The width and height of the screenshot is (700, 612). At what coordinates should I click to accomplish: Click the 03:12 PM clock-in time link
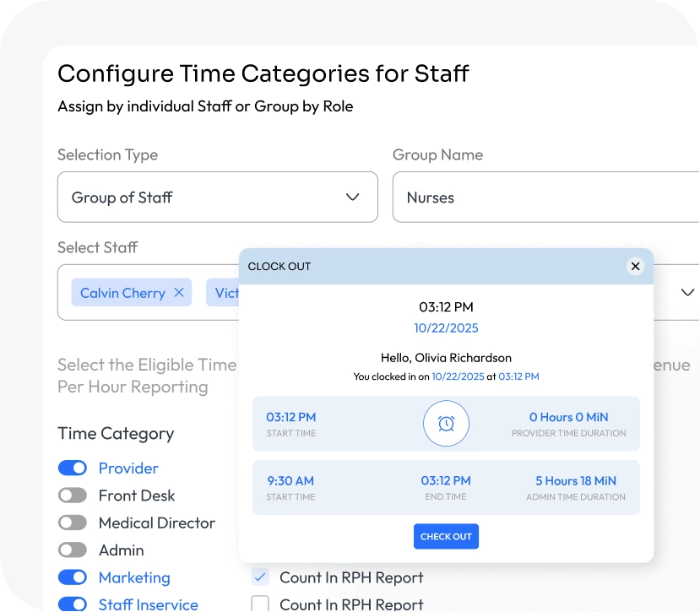[x=518, y=376]
